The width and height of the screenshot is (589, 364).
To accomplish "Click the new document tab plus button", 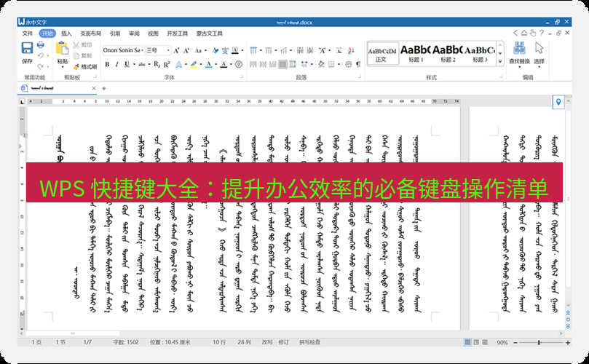I will tap(104, 88).
